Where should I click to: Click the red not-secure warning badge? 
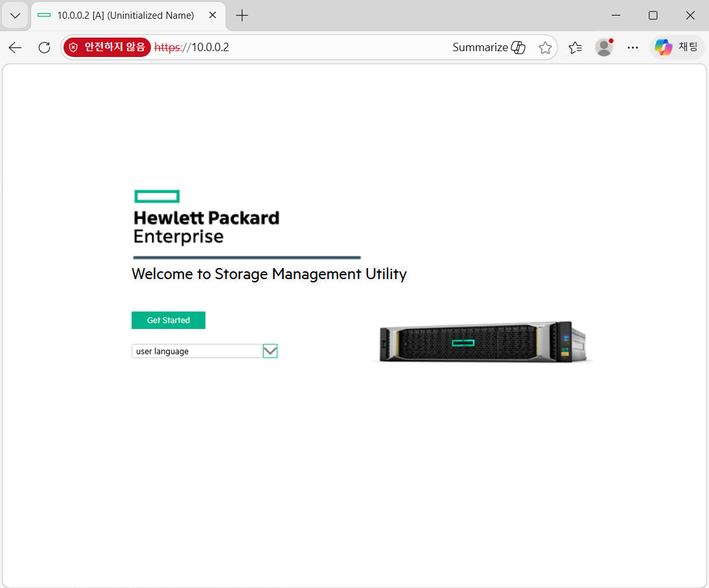click(107, 47)
